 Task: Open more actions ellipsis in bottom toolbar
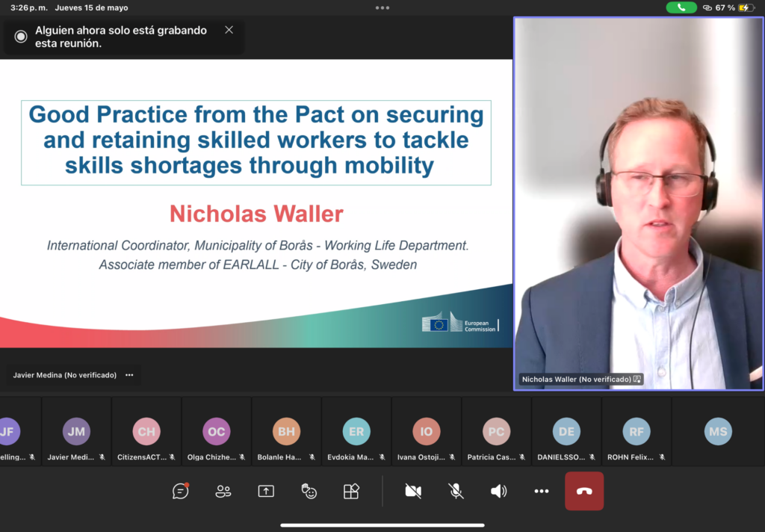[x=542, y=491]
